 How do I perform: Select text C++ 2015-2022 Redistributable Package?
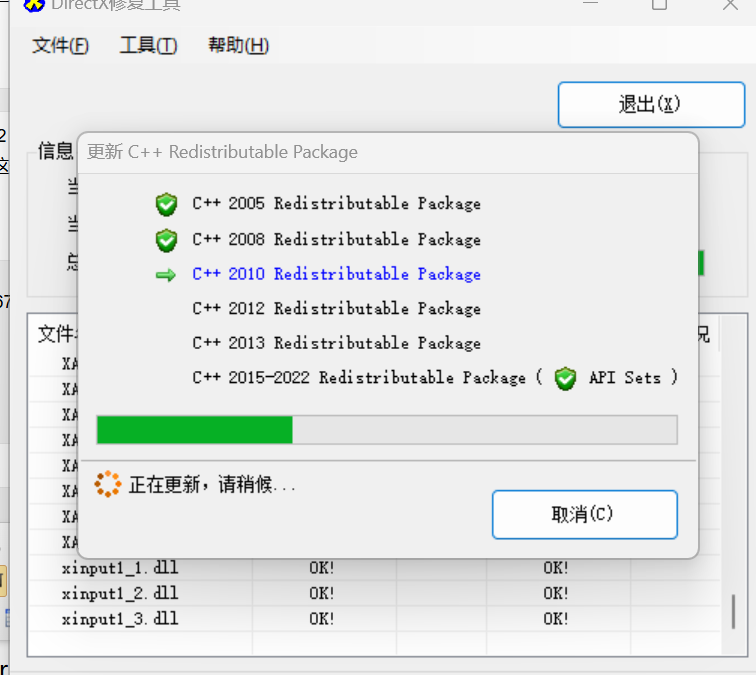coord(359,378)
